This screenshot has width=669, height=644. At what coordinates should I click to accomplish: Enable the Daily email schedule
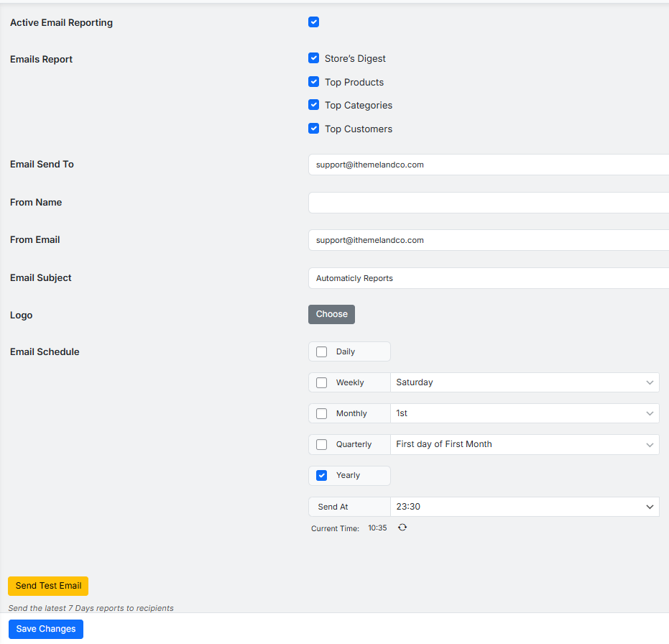tap(321, 352)
